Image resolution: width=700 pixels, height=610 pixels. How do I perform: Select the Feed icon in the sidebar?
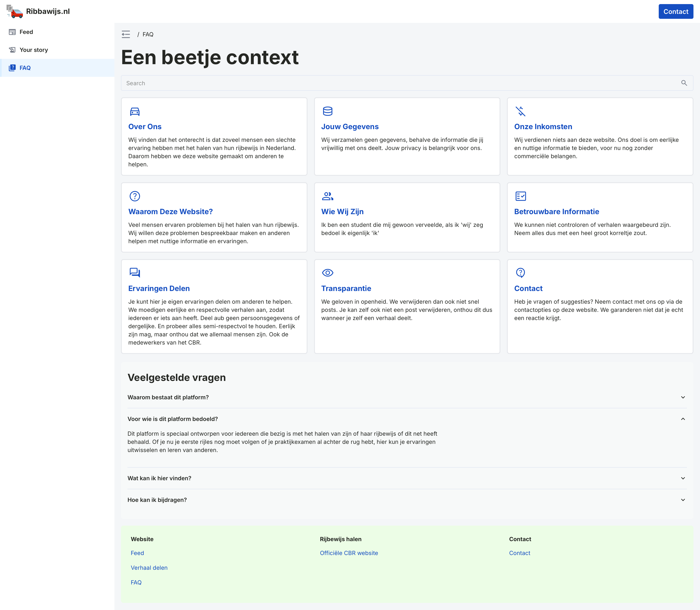coord(12,32)
